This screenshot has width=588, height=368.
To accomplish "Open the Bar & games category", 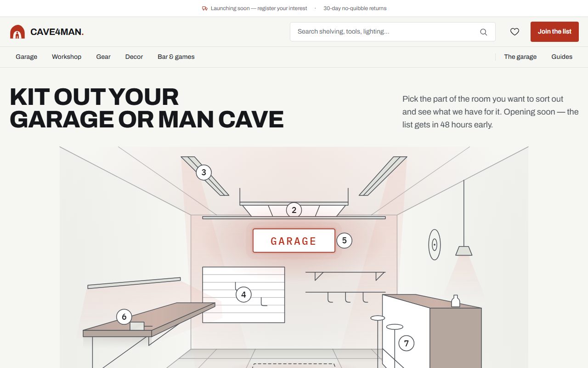I will (176, 57).
